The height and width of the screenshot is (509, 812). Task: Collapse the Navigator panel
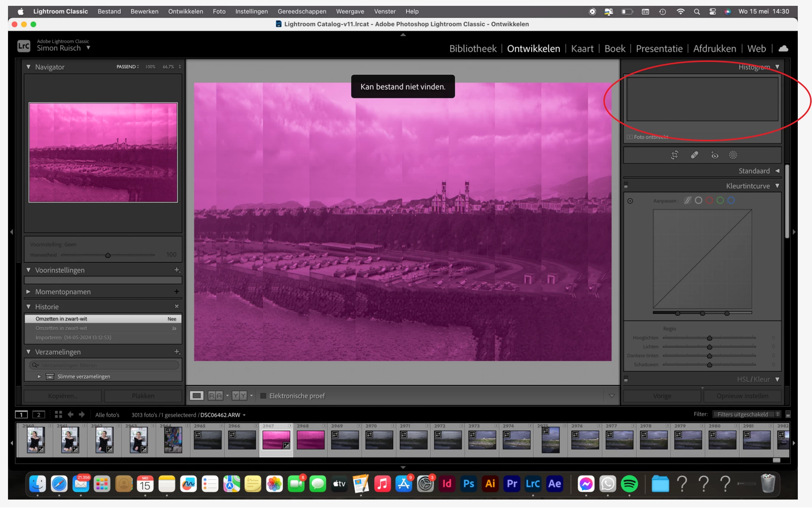28,67
